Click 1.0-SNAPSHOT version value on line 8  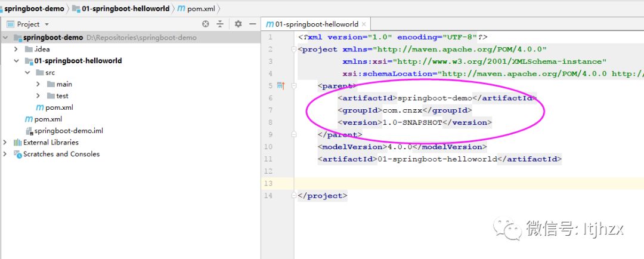pos(413,122)
